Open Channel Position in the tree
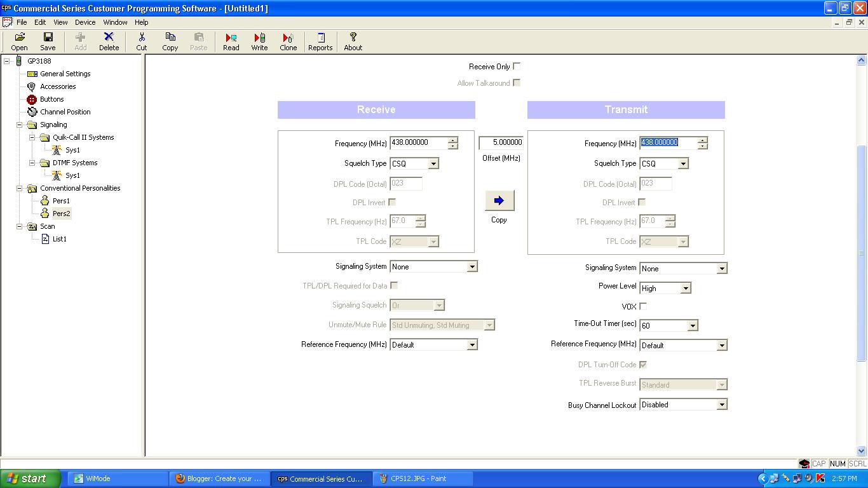This screenshot has height=488, width=868. point(65,112)
